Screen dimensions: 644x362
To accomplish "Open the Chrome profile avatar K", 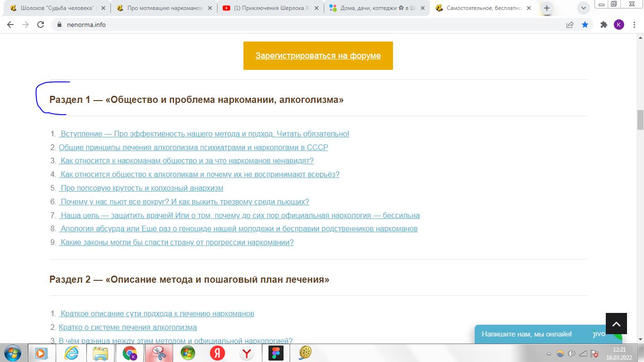I will [619, 25].
